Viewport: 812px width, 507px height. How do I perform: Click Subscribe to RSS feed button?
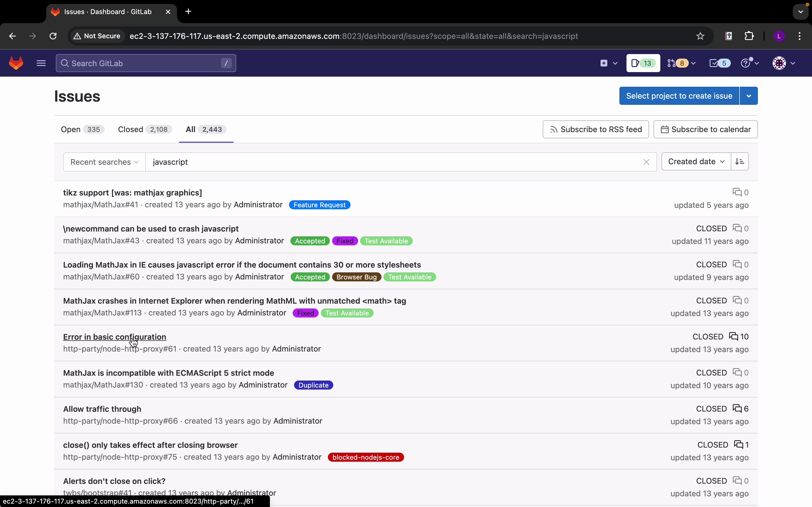coord(595,130)
